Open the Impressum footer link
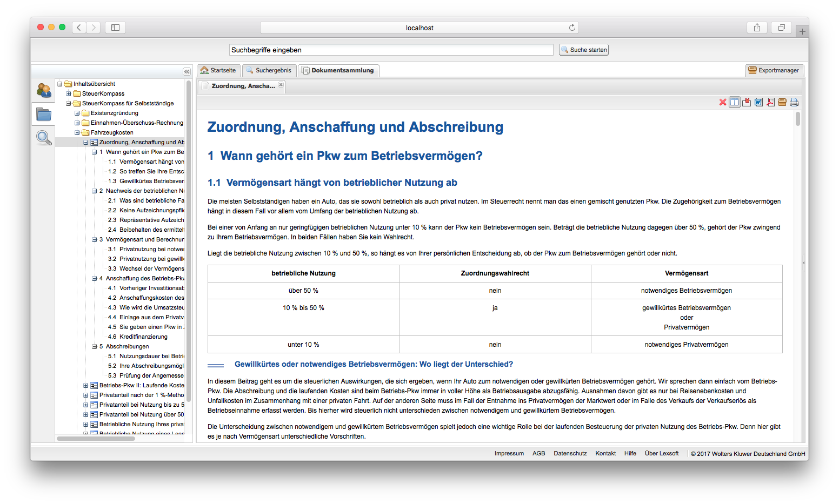Screen dimensions: 839x504 pos(509,453)
